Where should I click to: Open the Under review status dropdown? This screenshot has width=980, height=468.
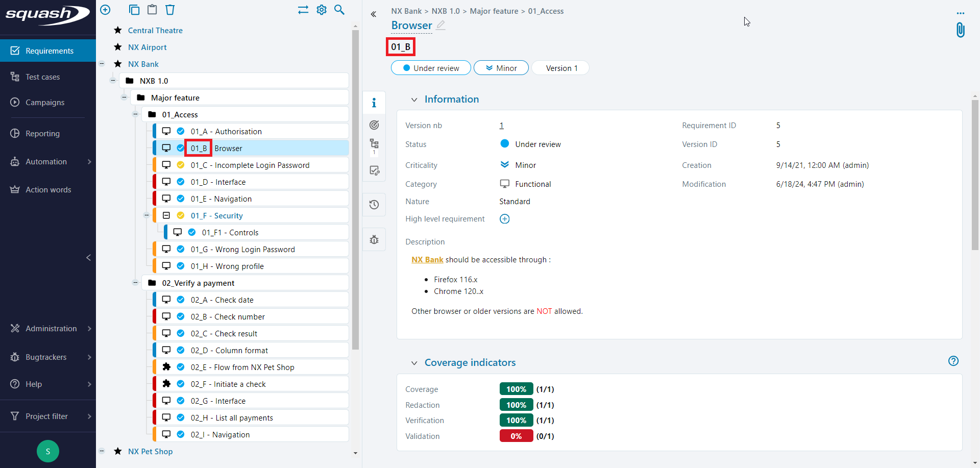[x=431, y=68]
